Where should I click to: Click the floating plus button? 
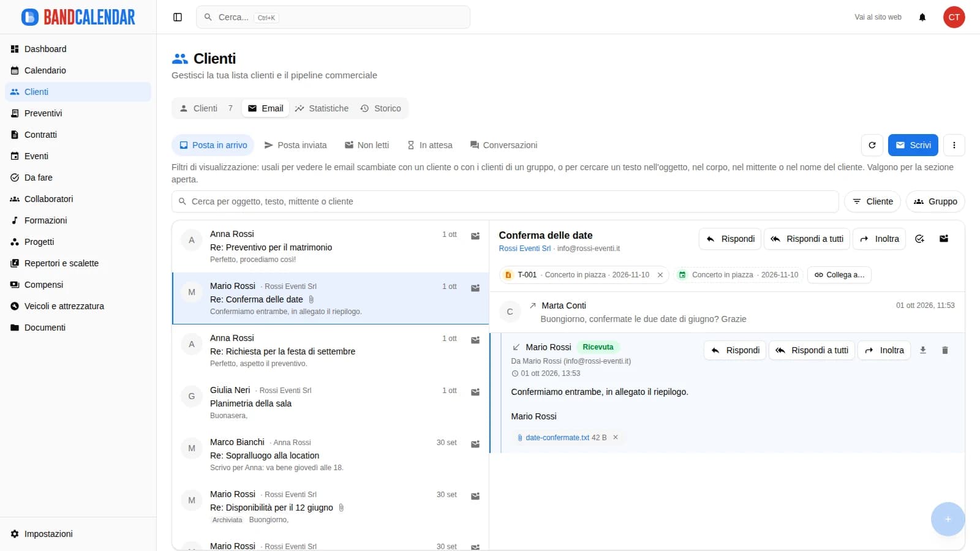[x=948, y=519]
